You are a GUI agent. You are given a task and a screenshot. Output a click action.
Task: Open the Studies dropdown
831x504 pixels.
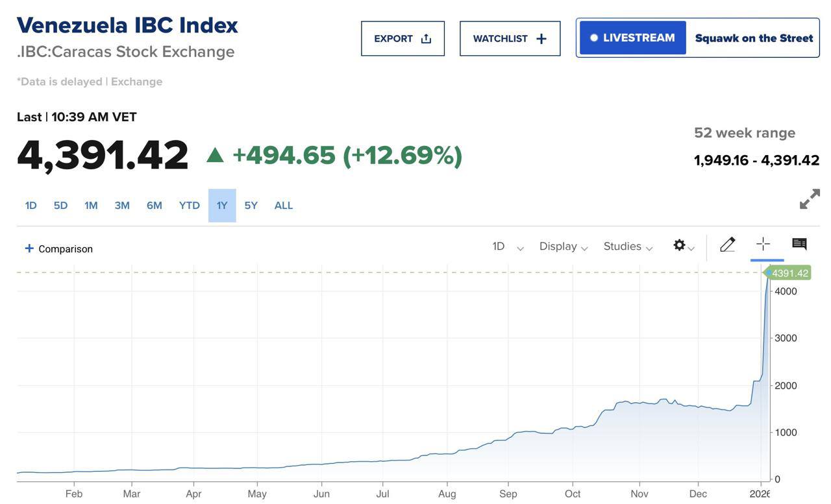[x=627, y=246]
